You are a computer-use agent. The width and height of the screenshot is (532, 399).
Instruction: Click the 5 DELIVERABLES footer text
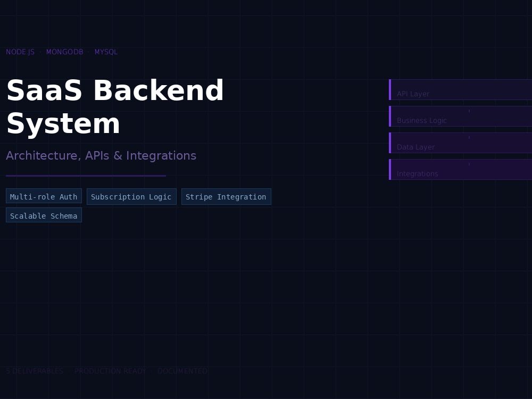pyautogui.click(x=35, y=371)
